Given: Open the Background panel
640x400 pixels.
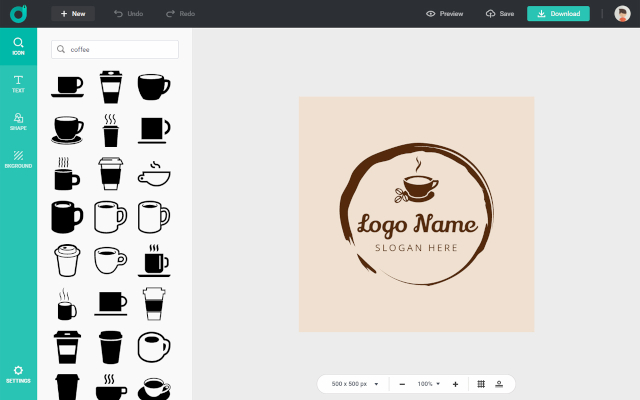Looking at the screenshot, I should point(18,160).
